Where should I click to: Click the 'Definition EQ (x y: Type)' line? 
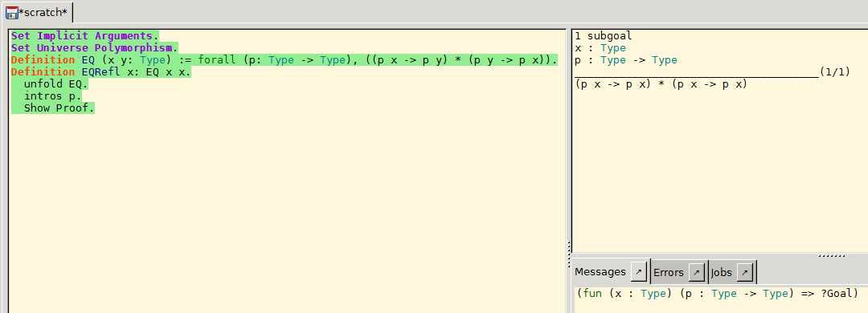pos(284,60)
